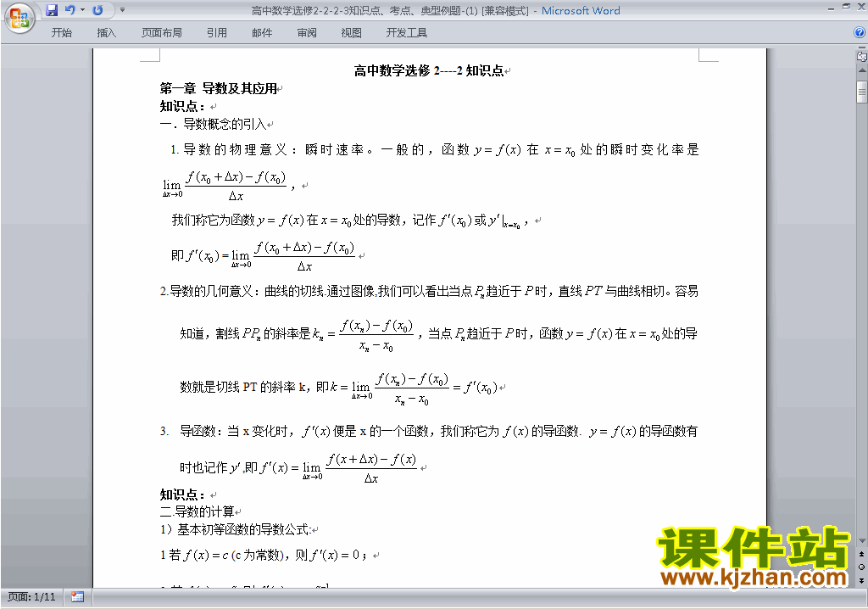
Task: Open the Select Browse Object circle button
Action: click(x=861, y=567)
